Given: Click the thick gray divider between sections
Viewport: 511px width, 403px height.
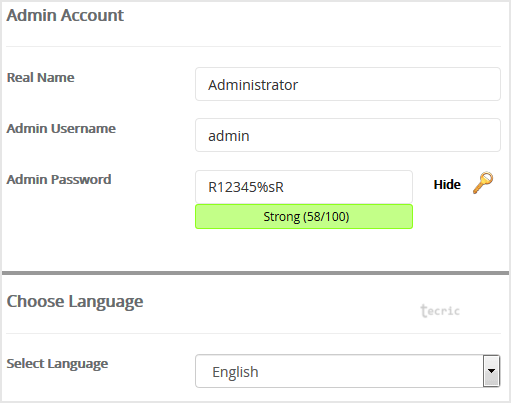Looking at the screenshot, I should pos(255,273).
